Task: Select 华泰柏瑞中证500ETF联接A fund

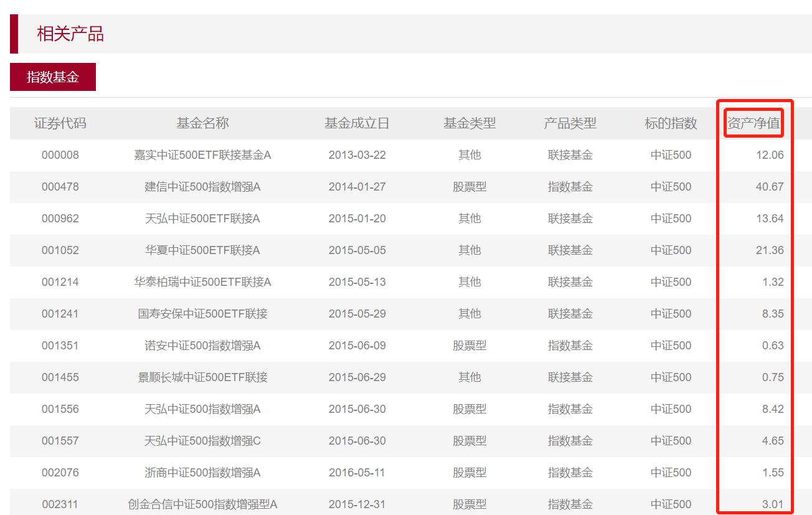Action: 202,282
